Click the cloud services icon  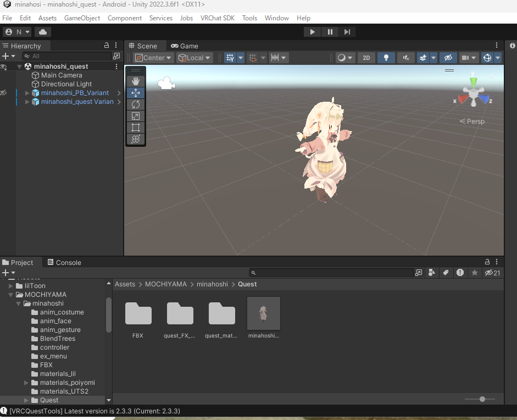[x=43, y=32]
